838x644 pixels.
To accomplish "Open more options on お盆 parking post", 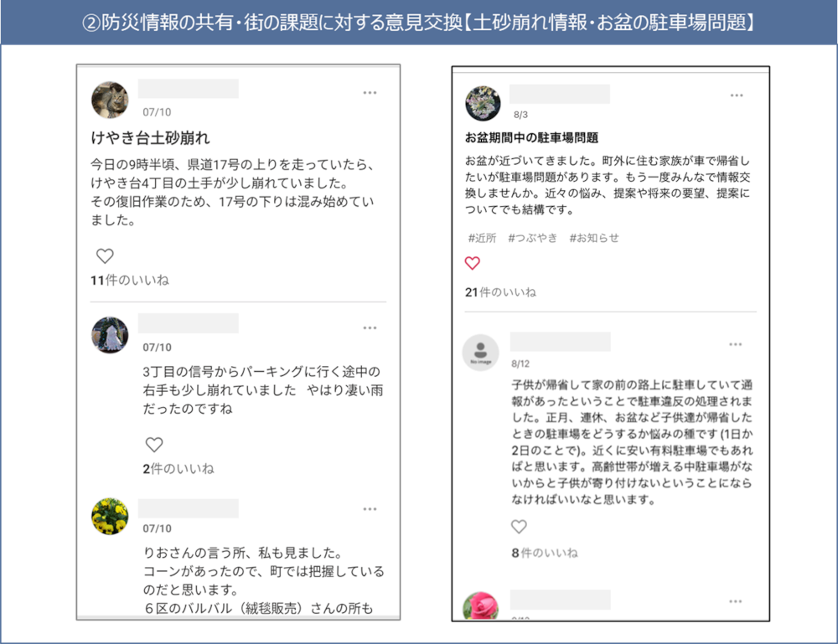I will pyautogui.click(x=737, y=95).
